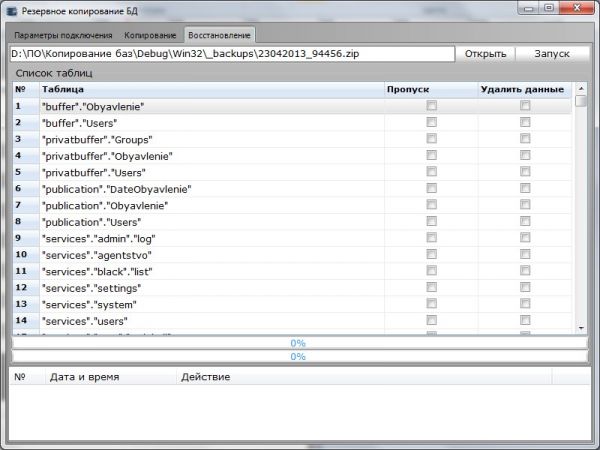Click the upper 0% progress bar
600x450 pixels.
(x=299, y=343)
